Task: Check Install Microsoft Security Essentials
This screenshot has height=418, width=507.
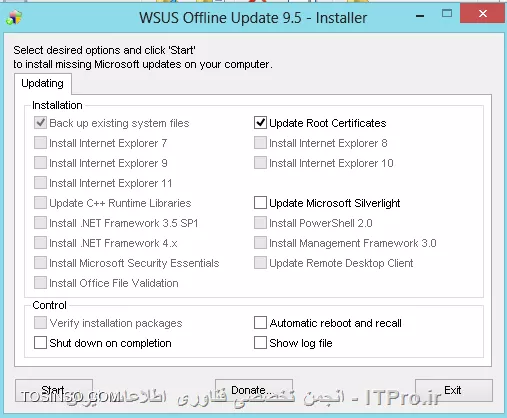Action: click(40, 263)
